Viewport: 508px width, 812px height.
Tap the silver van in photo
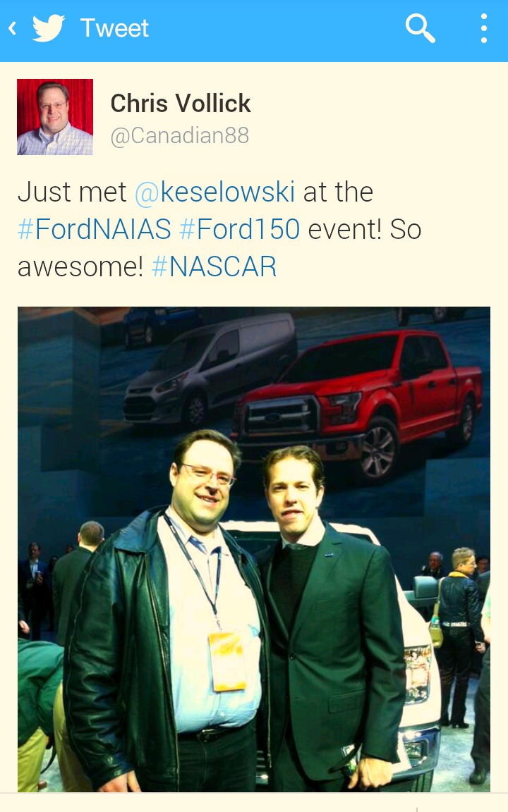(207, 368)
